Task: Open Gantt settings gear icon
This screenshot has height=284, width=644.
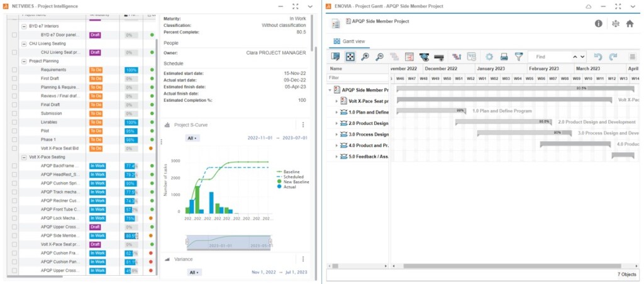Action: pyautogui.click(x=489, y=57)
